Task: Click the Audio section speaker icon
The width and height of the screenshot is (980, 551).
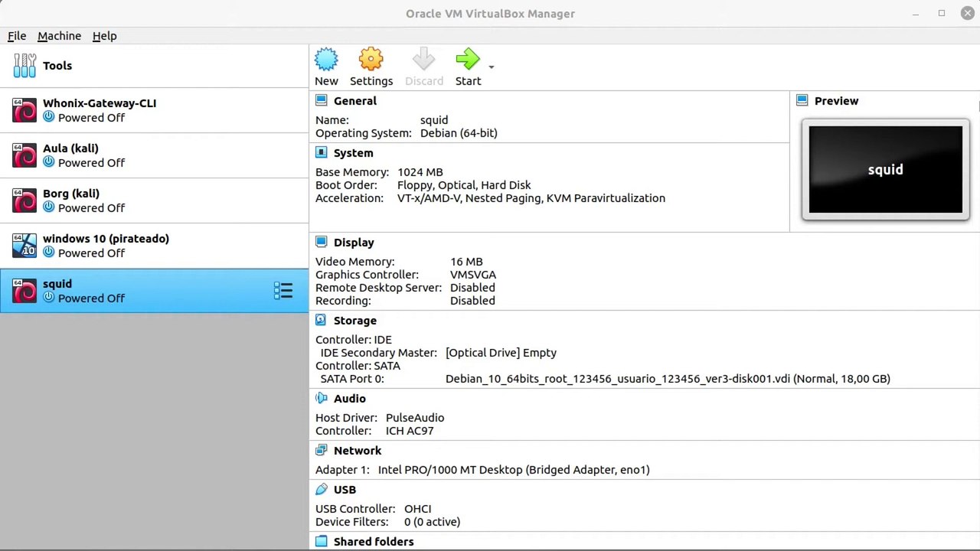Action: click(322, 398)
